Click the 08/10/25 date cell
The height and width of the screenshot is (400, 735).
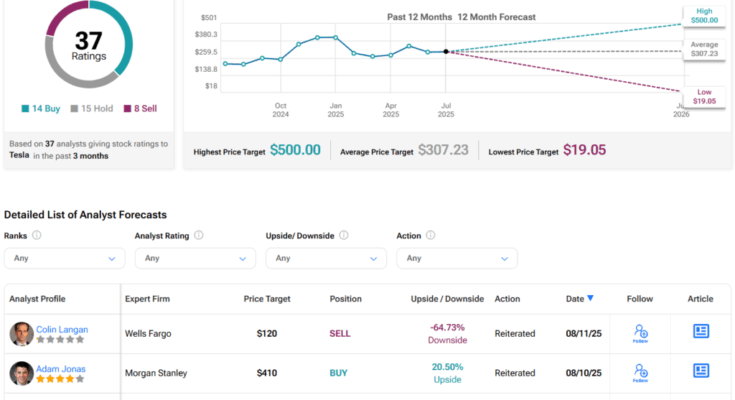(584, 373)
